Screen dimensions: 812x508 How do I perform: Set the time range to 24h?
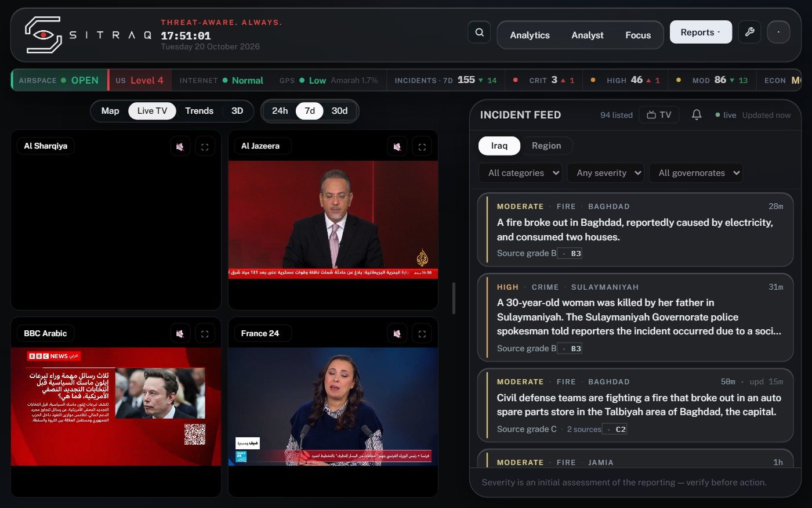pos(280,111)
